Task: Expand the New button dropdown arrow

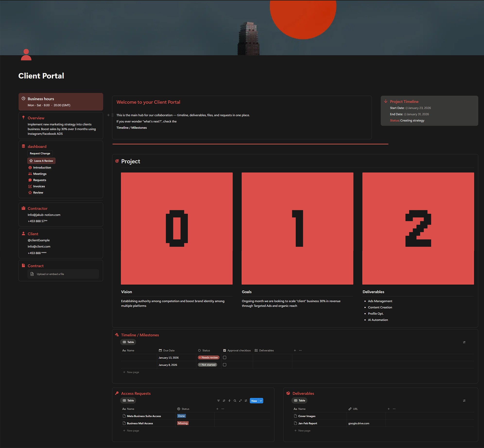Action: pyautogui.click(x=261, y=401)
